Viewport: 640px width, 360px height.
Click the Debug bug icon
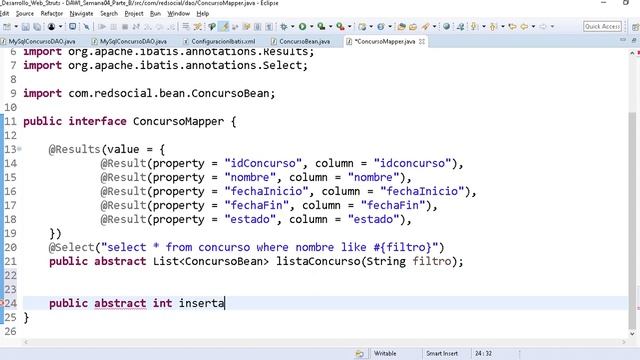tap(284, 27)
